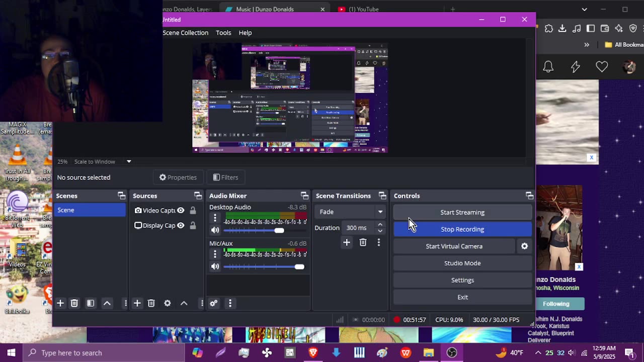
Task: Pop out the Scenes dock panel
Action: [x=121, y=196]
